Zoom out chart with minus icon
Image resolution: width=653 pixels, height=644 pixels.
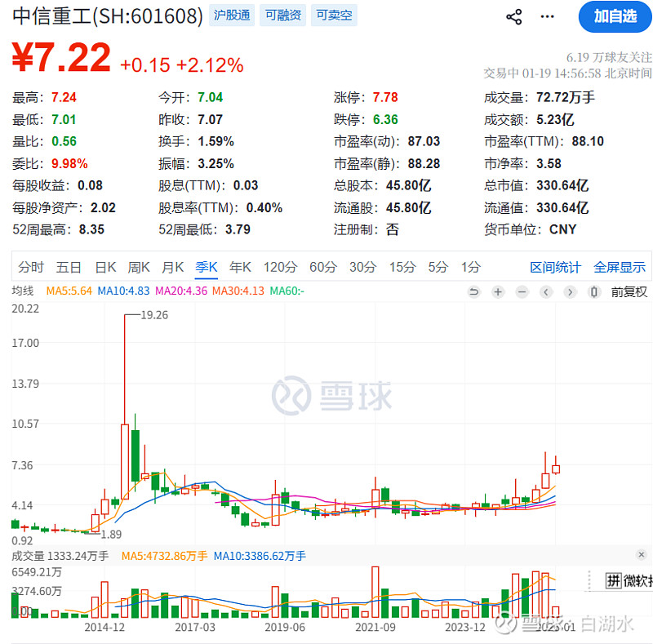(x=522, y=292)
